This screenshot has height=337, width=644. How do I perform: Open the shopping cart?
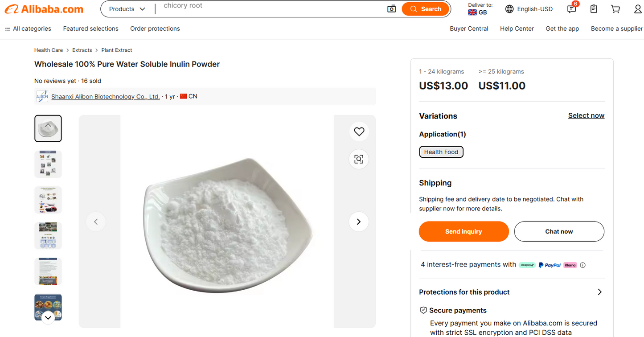tap(615, 9)
